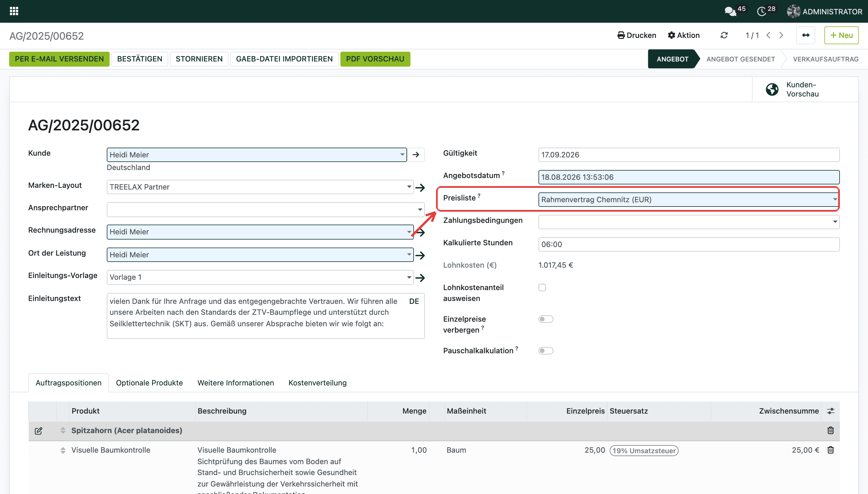Open the apps grid menu icon
This screenshot has width=868, height=494.
click(14, 11)
